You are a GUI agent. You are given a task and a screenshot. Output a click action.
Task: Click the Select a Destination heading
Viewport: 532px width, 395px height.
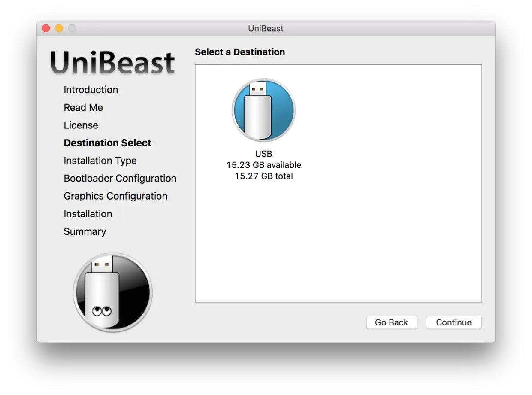point(240,52)
